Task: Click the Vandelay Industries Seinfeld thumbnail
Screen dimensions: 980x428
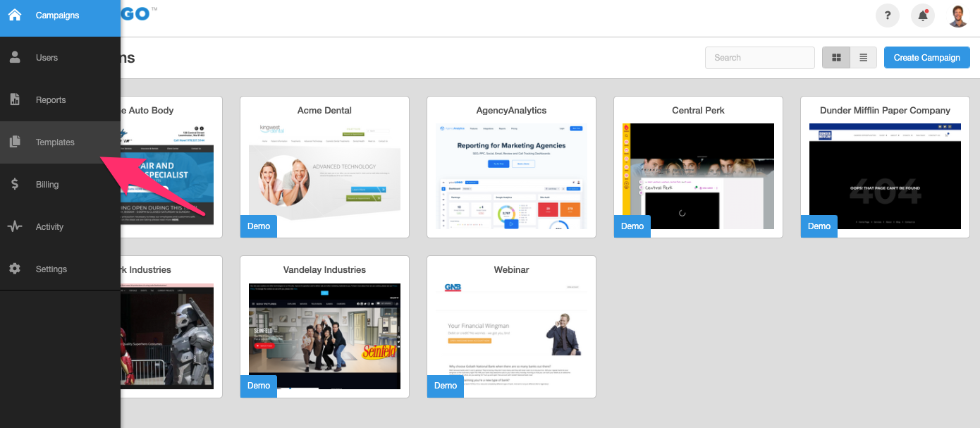Action: [x=324, y=336]
